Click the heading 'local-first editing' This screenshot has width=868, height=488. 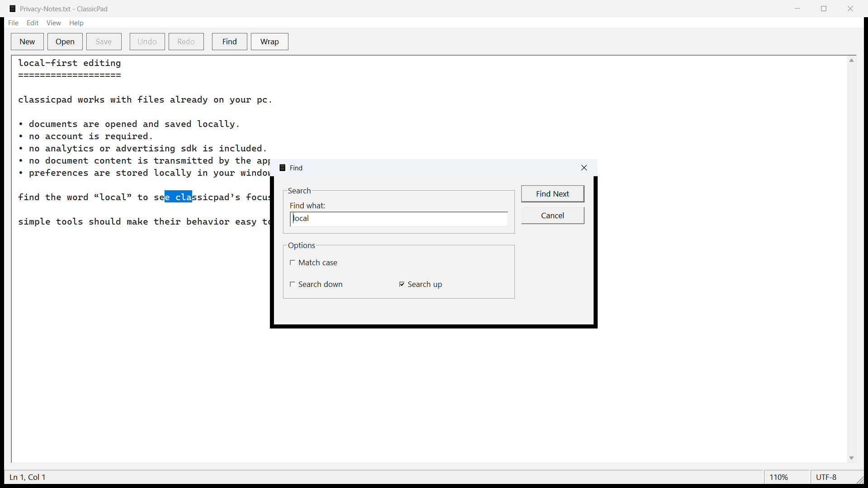70,63
